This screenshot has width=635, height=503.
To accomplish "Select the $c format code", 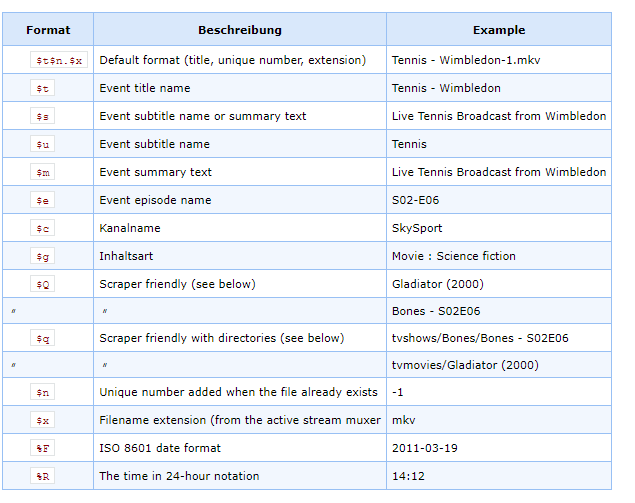I will pos(43,228).
